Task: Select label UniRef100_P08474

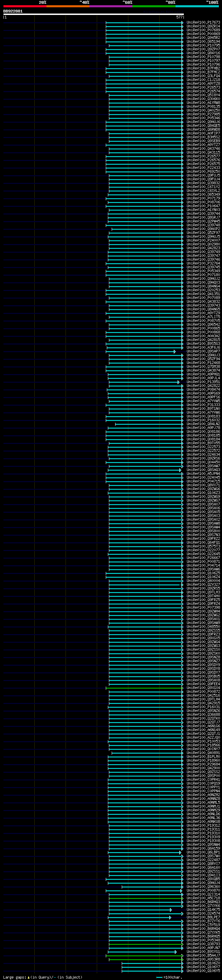Action: click(x=203, y=390)
